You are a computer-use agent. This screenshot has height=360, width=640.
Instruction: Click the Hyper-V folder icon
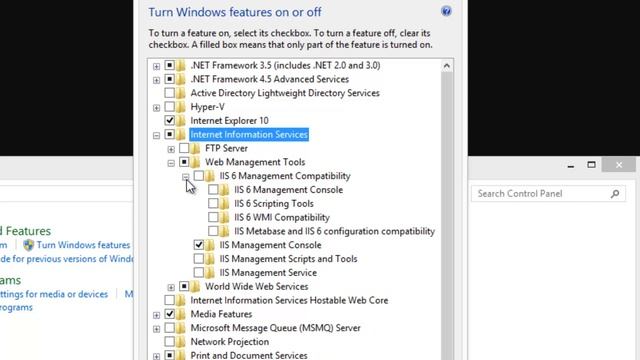point(181,107)
